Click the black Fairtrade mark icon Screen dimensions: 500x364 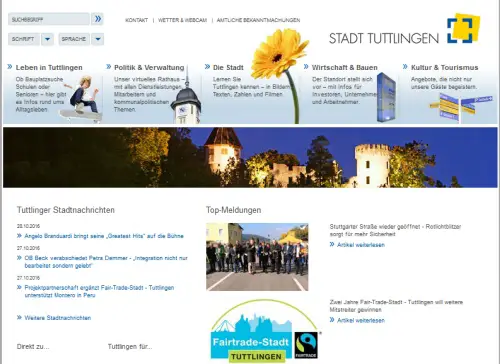(306, 345)
